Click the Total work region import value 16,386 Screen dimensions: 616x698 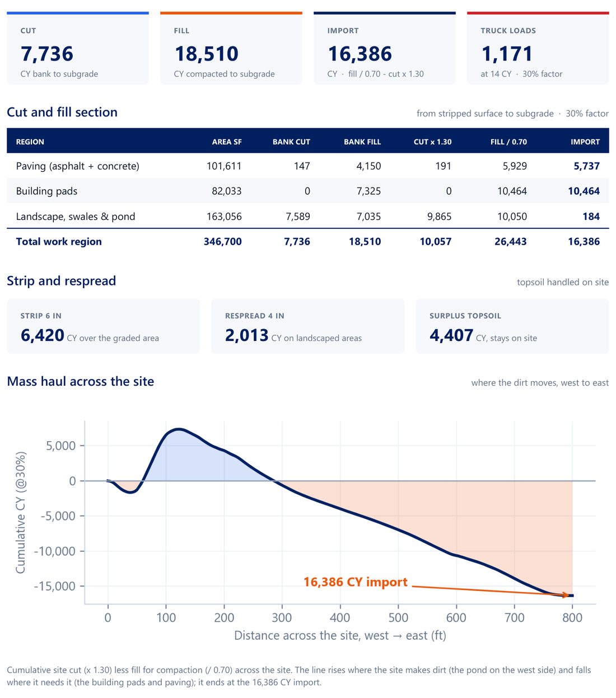point(584,242)
